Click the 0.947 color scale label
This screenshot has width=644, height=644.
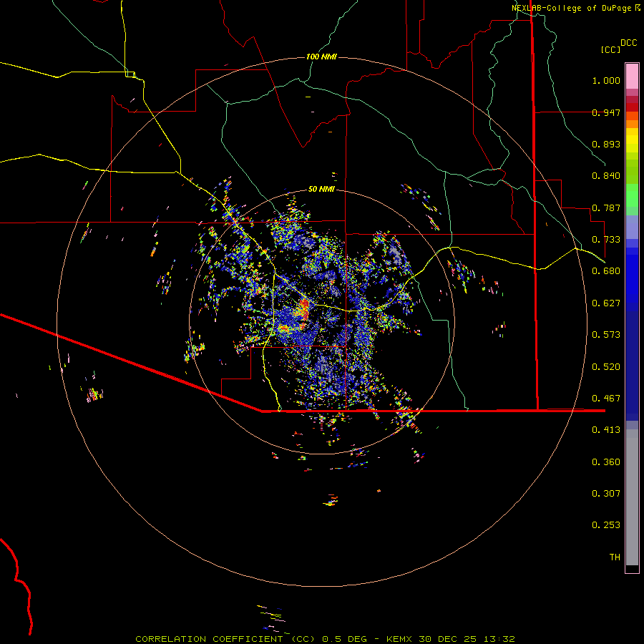pos(606,112)
